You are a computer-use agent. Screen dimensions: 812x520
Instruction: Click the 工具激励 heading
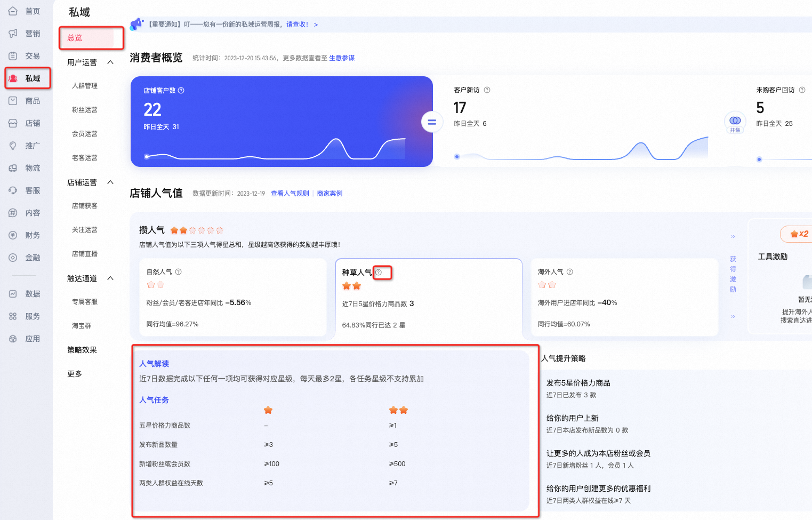[773, 257]
